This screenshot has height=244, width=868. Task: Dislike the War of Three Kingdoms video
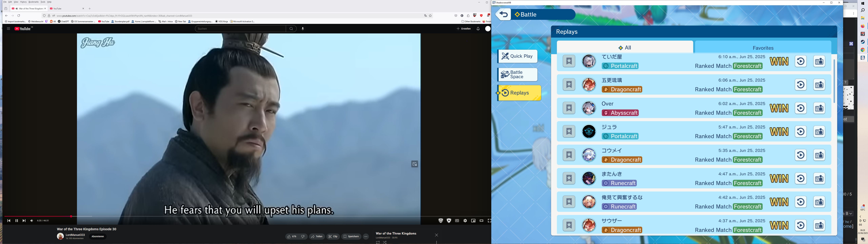click(x=303, y=237)
